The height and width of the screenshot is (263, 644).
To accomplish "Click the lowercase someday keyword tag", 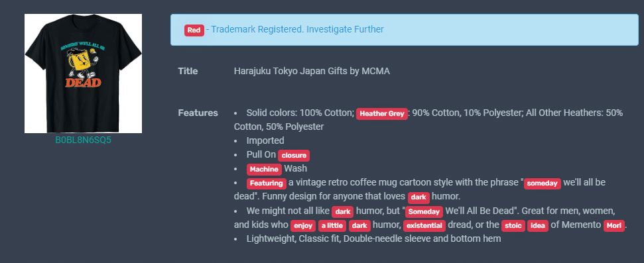I will tap(542, 183).
